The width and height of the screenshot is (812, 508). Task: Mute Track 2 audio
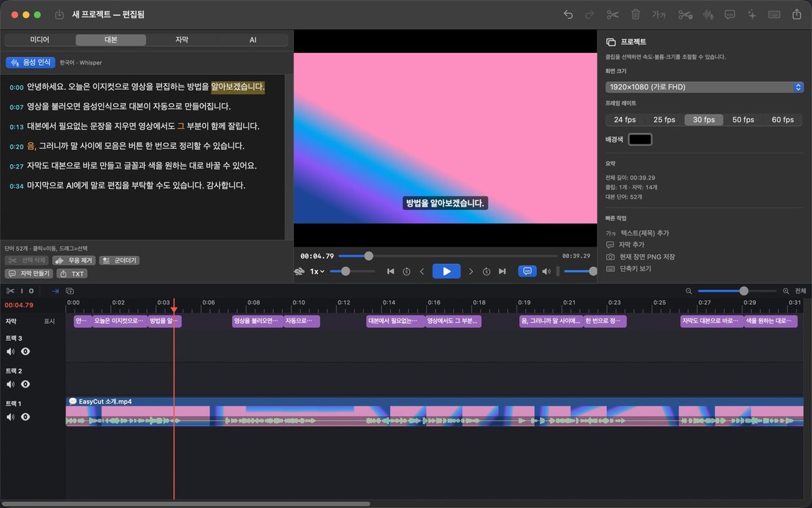click(x=10, y=384)
